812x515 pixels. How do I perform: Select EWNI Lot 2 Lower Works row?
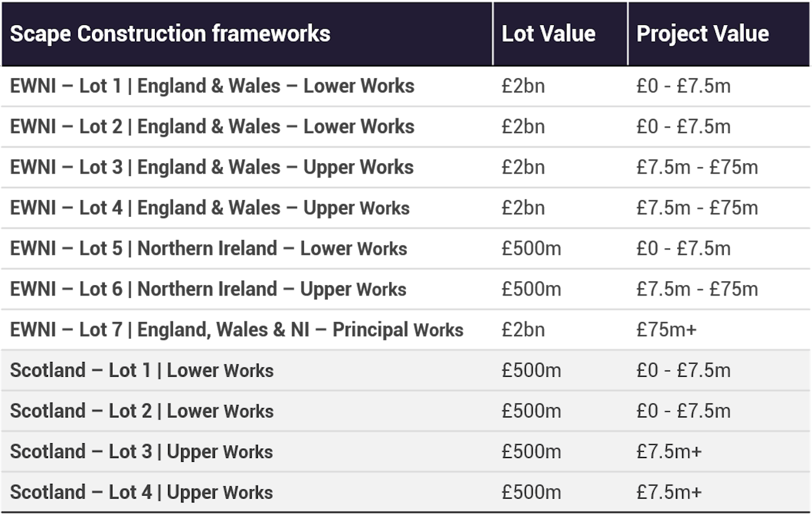[x=406, y=127]
